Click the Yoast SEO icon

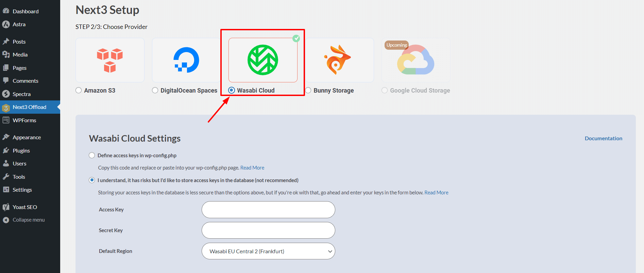point(6,207)
